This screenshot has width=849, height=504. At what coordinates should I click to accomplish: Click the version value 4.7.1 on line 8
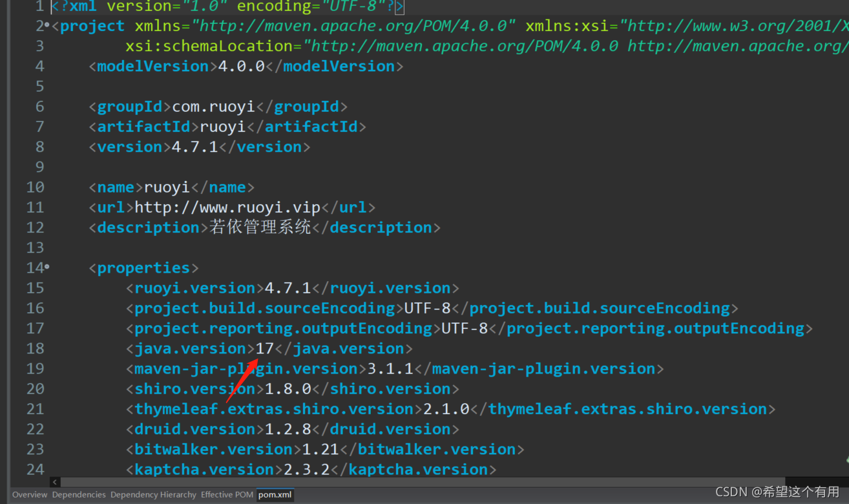coord(195,147)
